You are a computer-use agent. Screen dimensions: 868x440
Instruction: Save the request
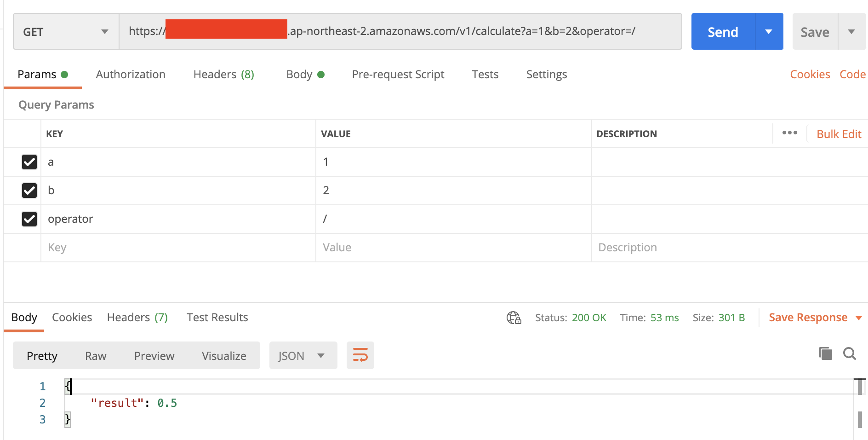(815, 32)
